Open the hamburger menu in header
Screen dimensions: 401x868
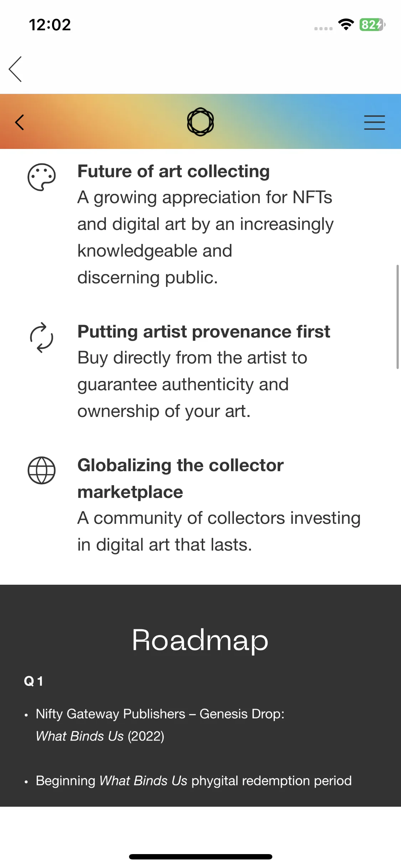pos(374,122)
